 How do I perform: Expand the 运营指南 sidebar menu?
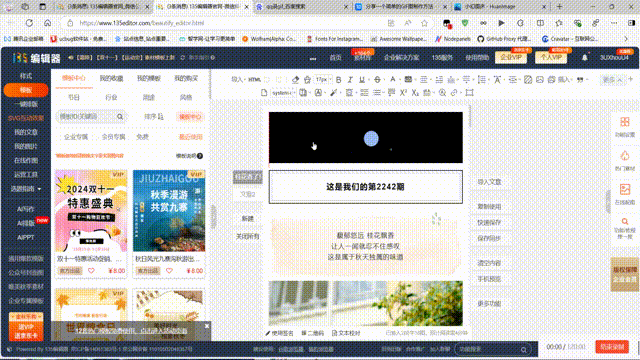[x=26, y=189]
